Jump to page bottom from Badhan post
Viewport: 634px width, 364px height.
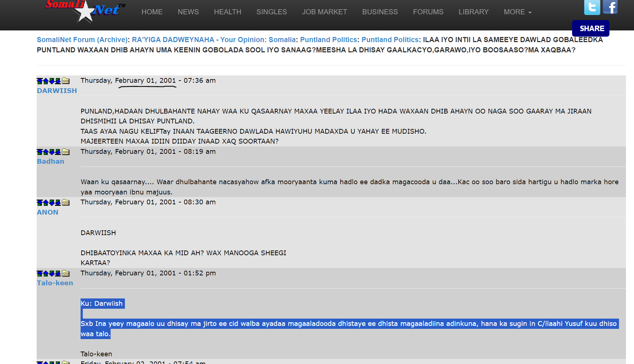58,152
